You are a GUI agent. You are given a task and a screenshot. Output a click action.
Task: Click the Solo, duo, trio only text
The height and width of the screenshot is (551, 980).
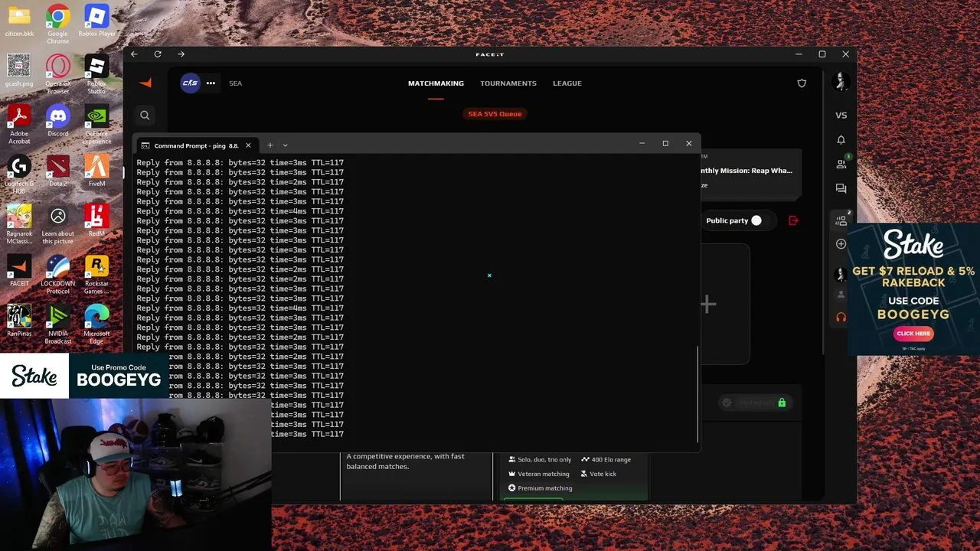pyautogui.click(x=544, y=459)
